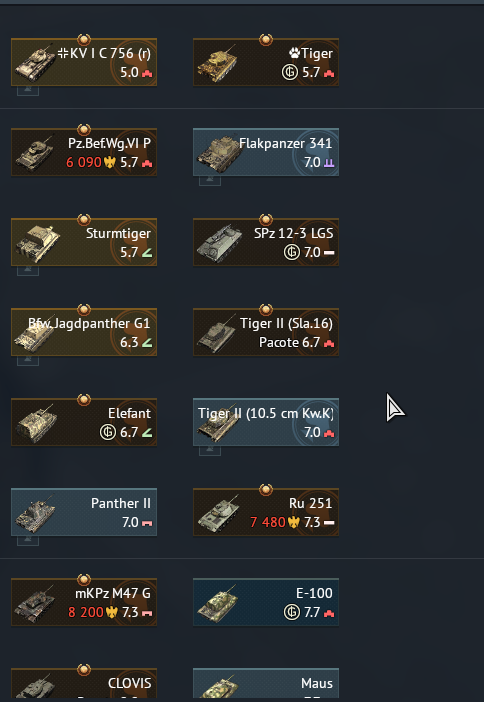Image resolution: width=484 pixels, height=702 pixels.
Task: Expand the folder arrow below Flakpanzer 341
Action: pos(210,180)
